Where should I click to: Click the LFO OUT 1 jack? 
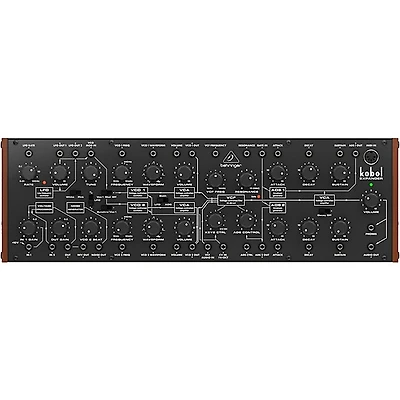click(60, 154)
